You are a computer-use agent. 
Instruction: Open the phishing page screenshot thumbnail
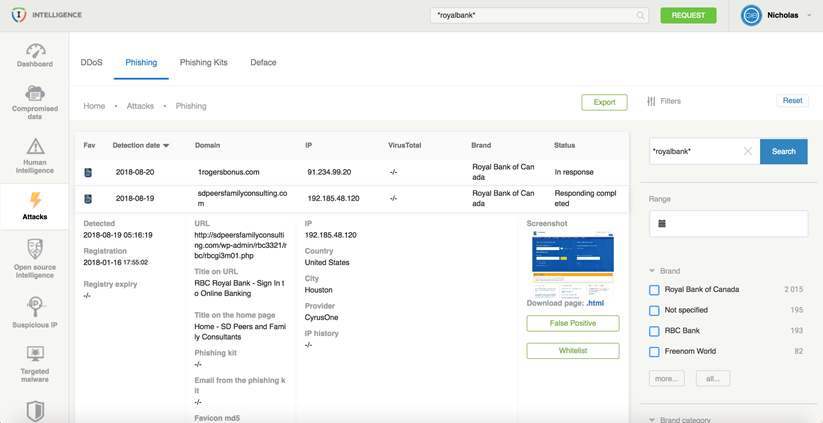tap(572, 262)
